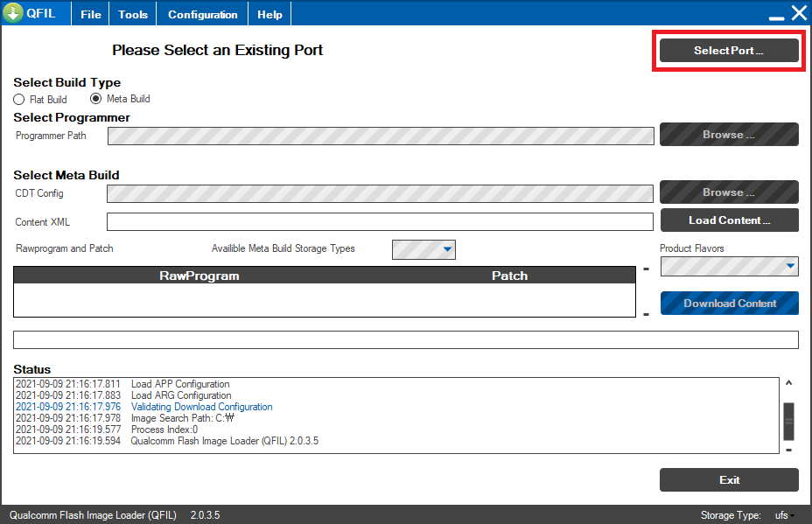812x524 pixels.
Task: Open the File menu
Action: click(x=91, y=15)
